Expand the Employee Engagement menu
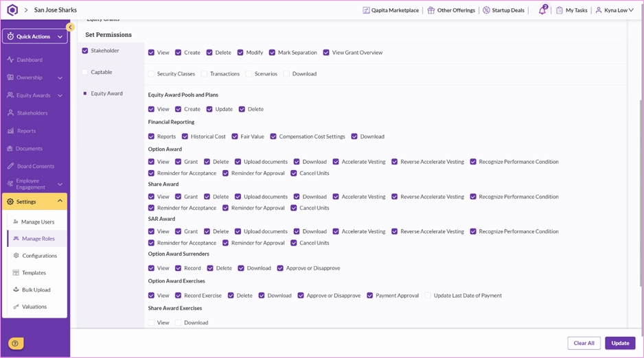This screenshot has width=644, height=358. pyautogui.click(x=35, y=184)
